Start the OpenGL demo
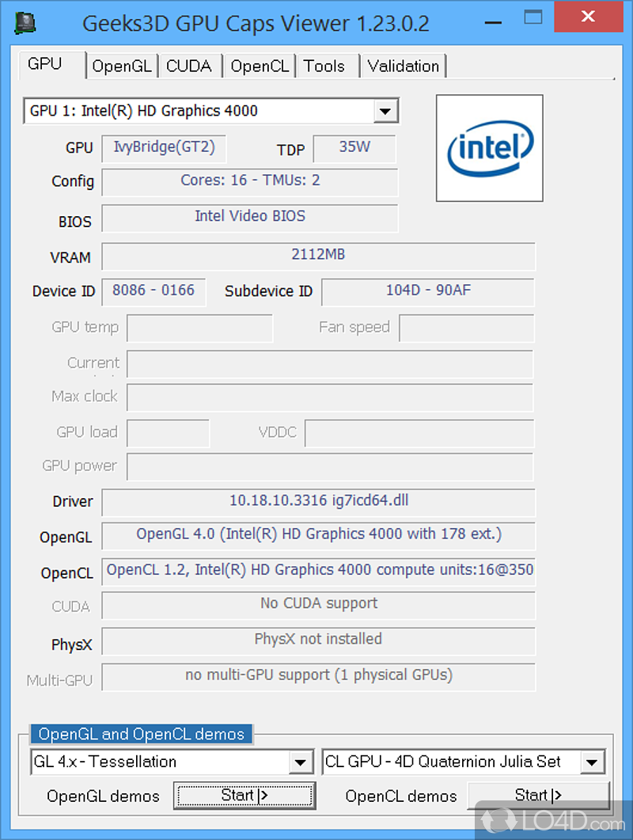The image size is (633, 840). (244, 796)
